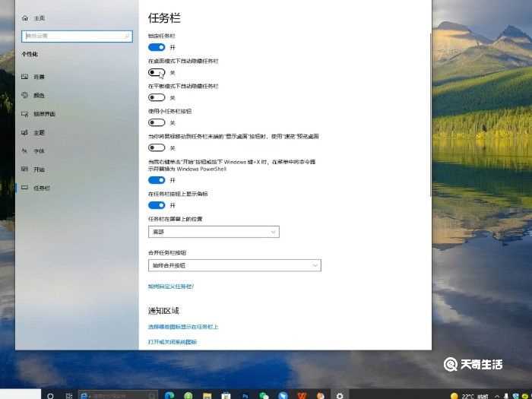The height and width of the screenshot is (399, 532).
Task: Click 打开或关闭系统图标 link
Action: coord(173,342)
